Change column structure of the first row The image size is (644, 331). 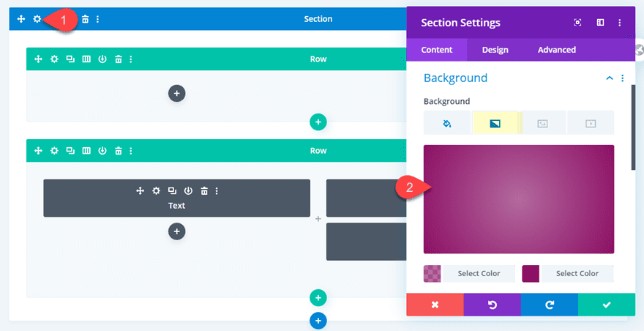(x=86, y=59)
